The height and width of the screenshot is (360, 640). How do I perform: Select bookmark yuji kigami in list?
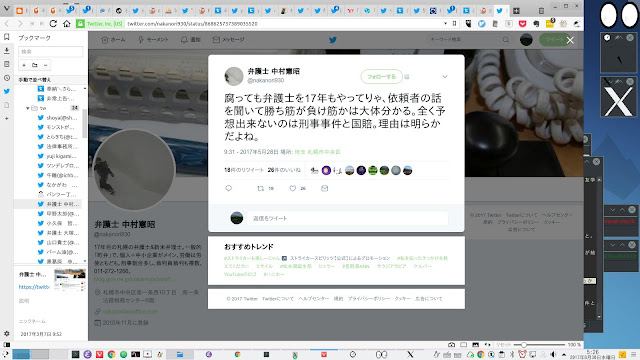point(58,156)
